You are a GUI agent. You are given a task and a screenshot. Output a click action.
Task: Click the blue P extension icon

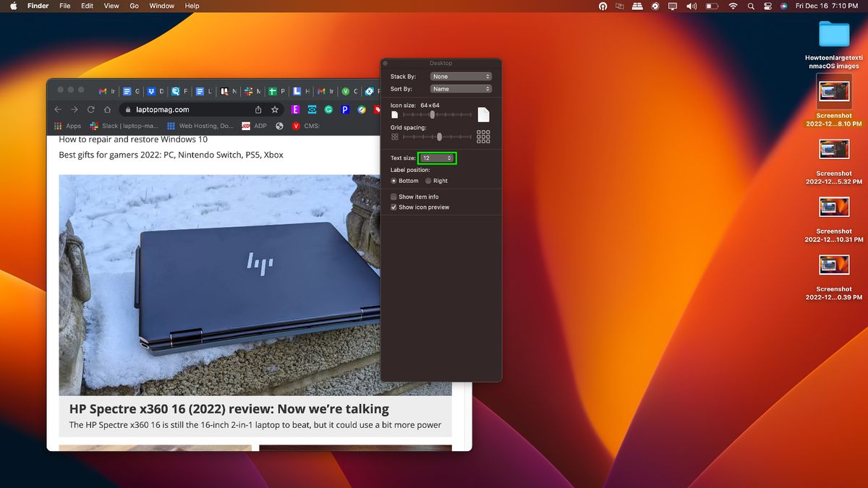pyautogui.click(x=345, y=110)
